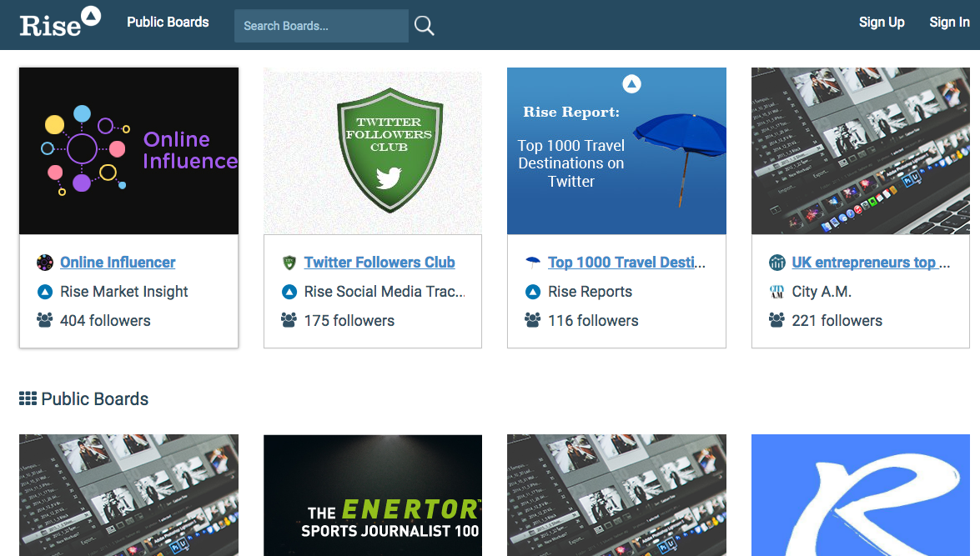Select the City A.M. owner text

822,292
